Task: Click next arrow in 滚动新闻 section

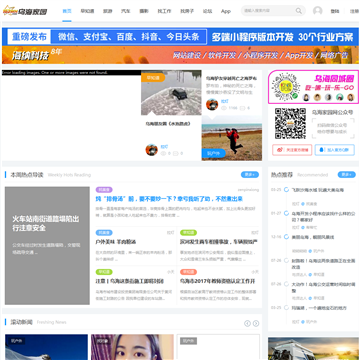Action: (x=256, y=323)
